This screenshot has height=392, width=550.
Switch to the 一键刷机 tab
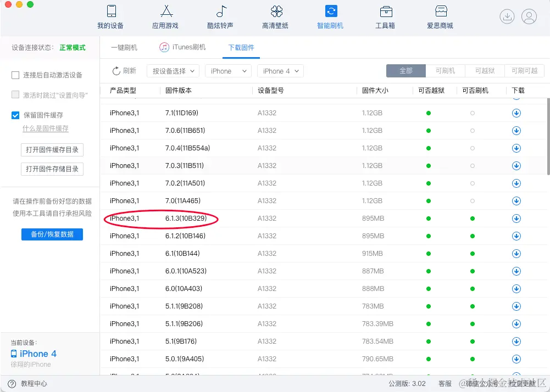pyautogui.click(x=124, y=47)
